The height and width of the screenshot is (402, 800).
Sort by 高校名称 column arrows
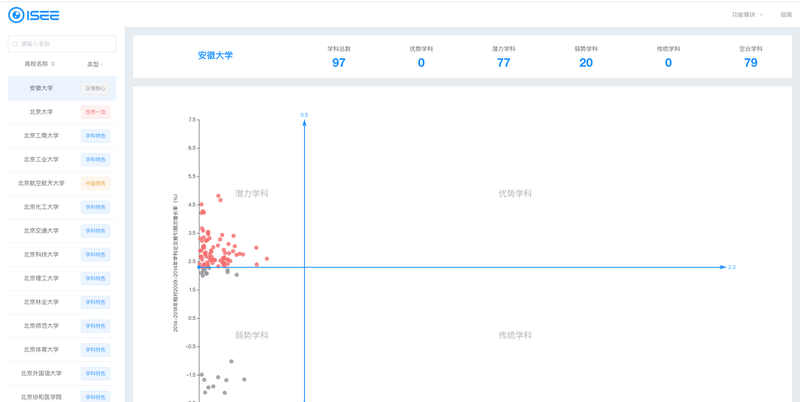point(53,64)
